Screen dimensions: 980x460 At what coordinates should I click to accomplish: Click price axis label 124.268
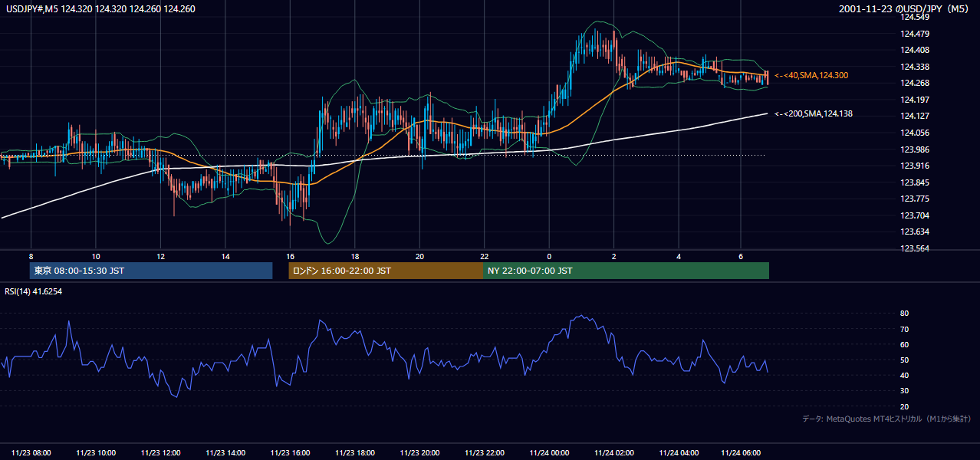[914, 83]
